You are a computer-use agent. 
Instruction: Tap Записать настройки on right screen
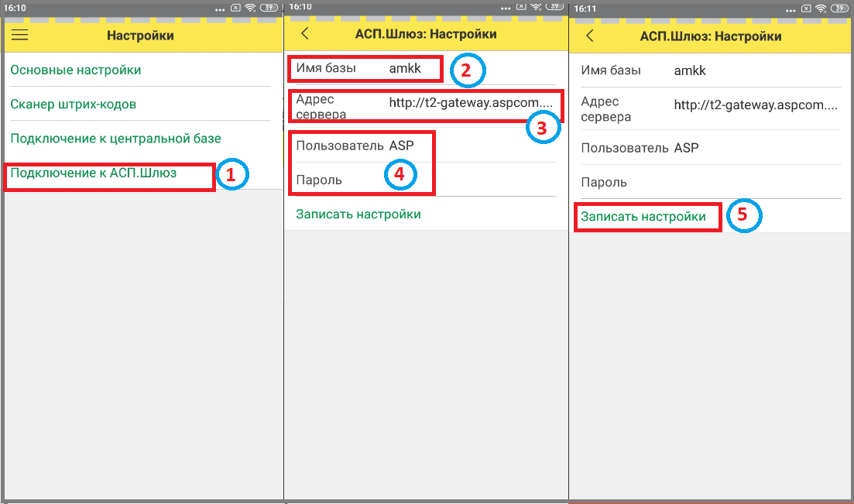point(643,216)
